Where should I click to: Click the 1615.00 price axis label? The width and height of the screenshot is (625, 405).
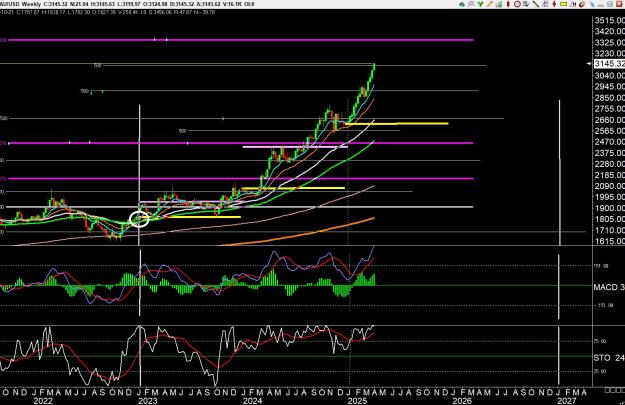pos(610,241)
